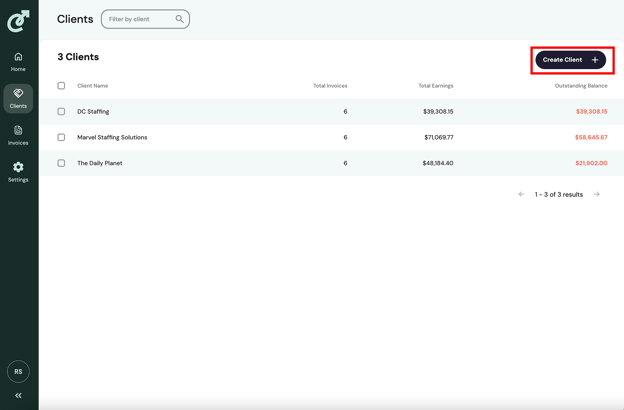This screenshot has width=624, height=410.
Task: Click the RS user avatar
Action: pos(18,371)
